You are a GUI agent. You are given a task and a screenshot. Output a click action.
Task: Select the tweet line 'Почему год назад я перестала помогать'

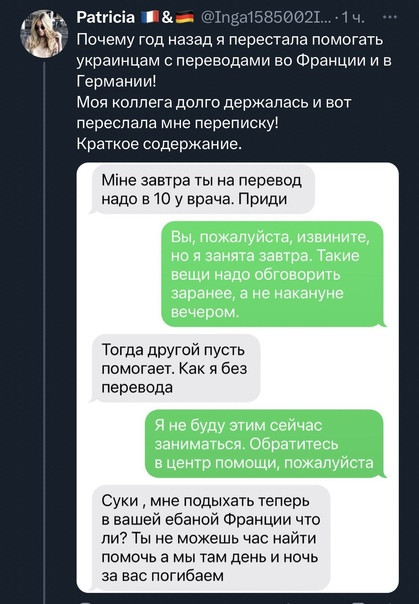230,40
